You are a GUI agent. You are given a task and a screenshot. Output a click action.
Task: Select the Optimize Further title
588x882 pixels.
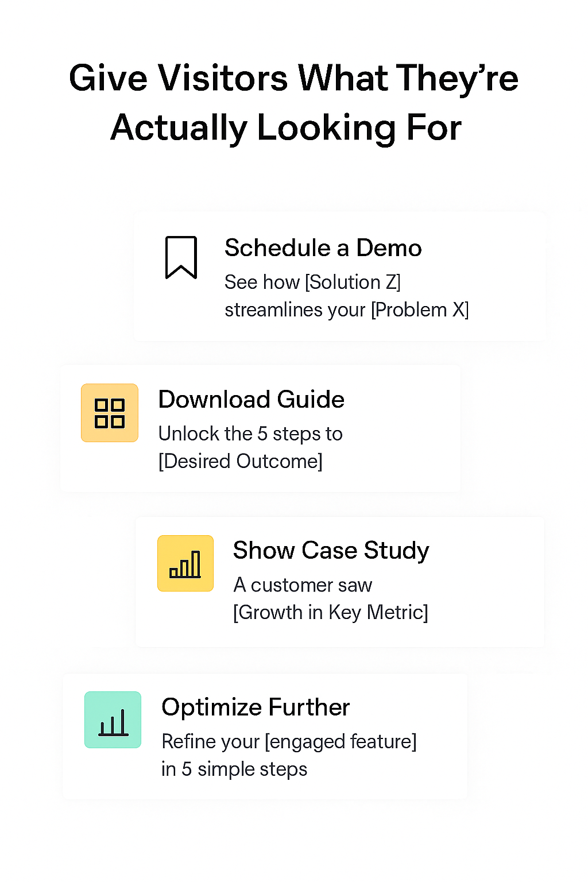256,707
